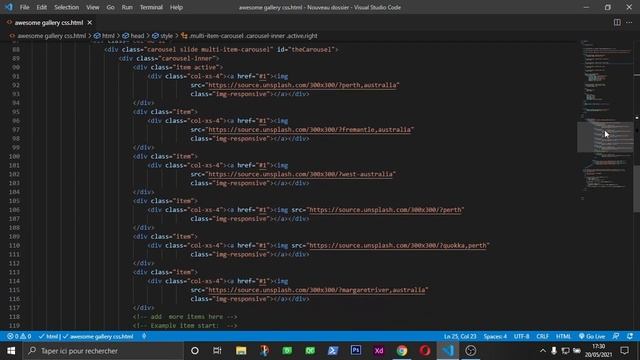
Task: Show hidden system tray icons
Action: [x=542, y=351]
